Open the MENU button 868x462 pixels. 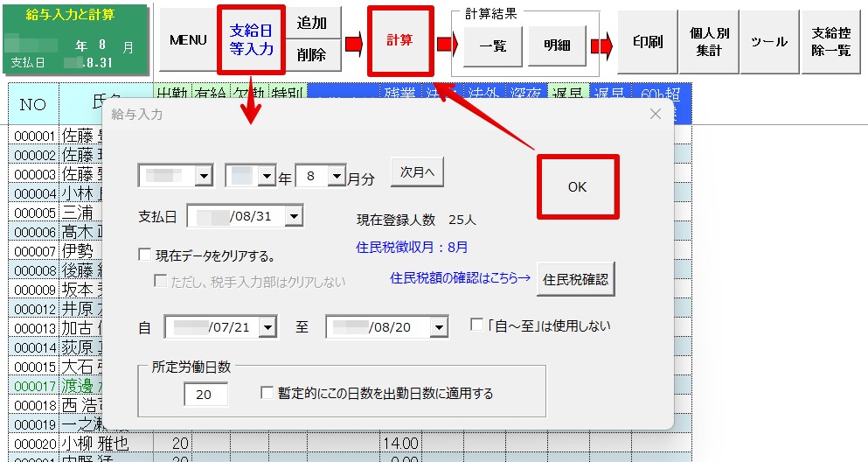pos(188,40)
